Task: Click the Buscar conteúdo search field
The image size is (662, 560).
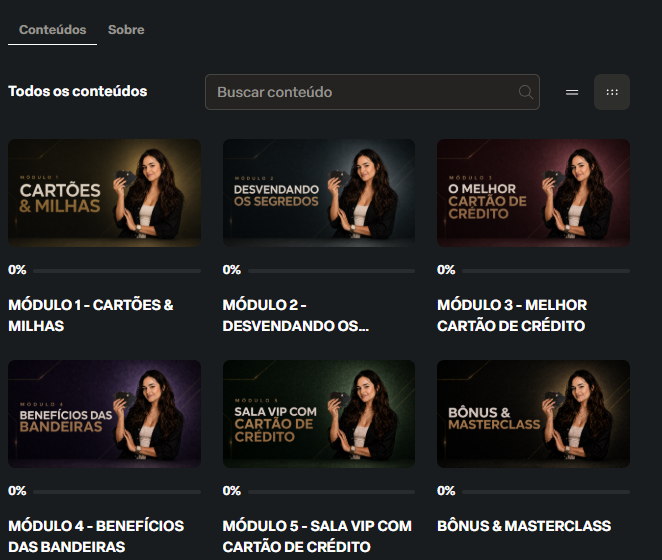Action: (x=372, y=92)
